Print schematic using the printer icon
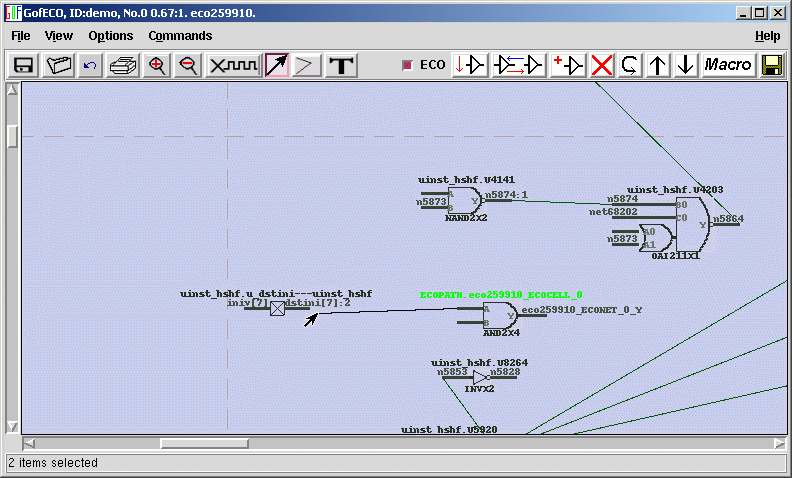Viewport: 792px width, 478px height. [x=123, y=65]
